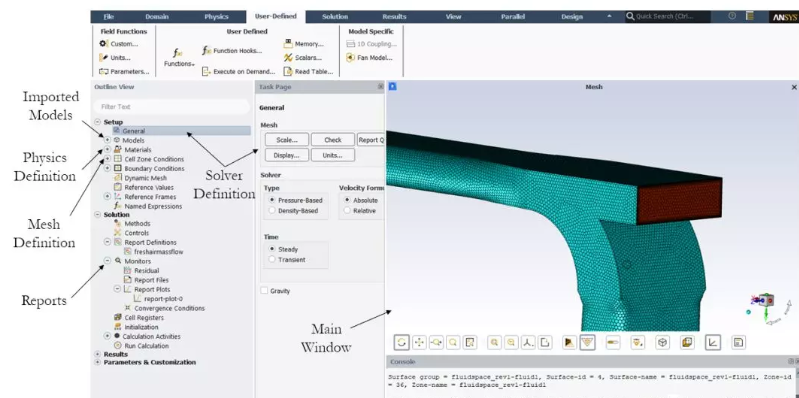This screenshot has width=799, height=398.
Task: Click the magnifier Zoom Out icon
Action: coord(511,342)
